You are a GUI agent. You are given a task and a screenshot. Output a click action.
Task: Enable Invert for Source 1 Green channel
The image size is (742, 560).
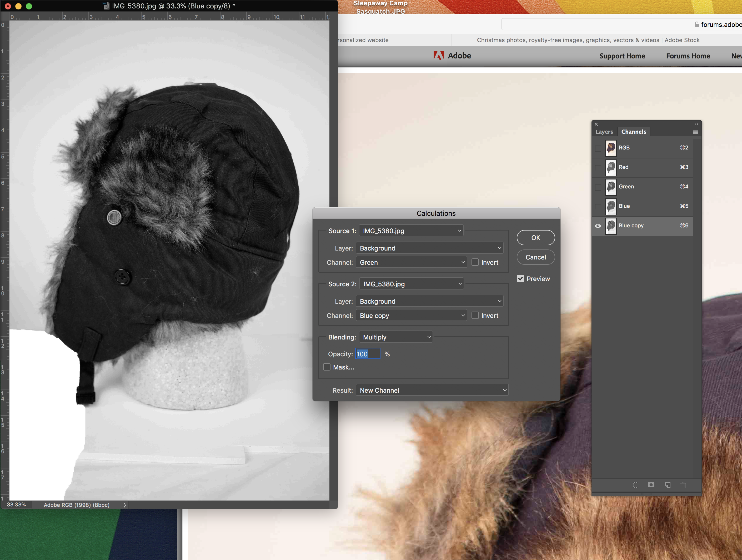pos(475,262)
